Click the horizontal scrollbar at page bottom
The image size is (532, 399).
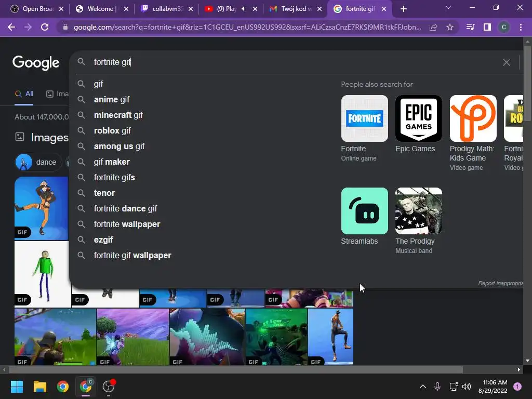pyautogui.click(x=236, y=369)
